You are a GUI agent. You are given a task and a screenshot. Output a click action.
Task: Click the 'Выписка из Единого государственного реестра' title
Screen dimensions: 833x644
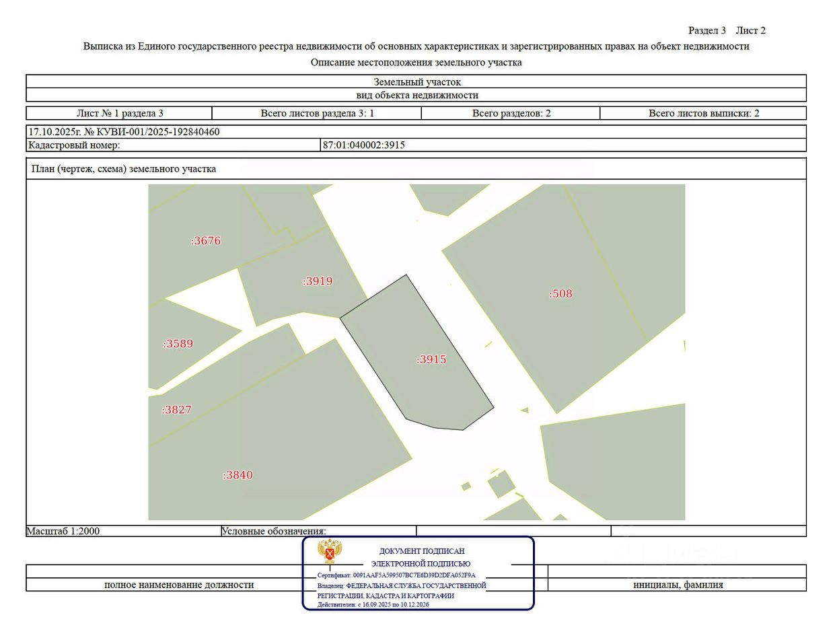pyautogui.click(x=416, y=46)
